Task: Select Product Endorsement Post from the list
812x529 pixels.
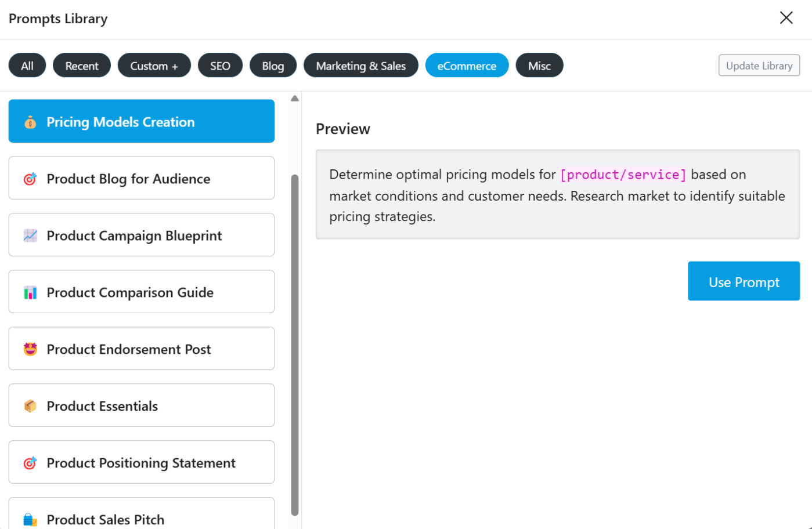Action: [x=141, y=349]
